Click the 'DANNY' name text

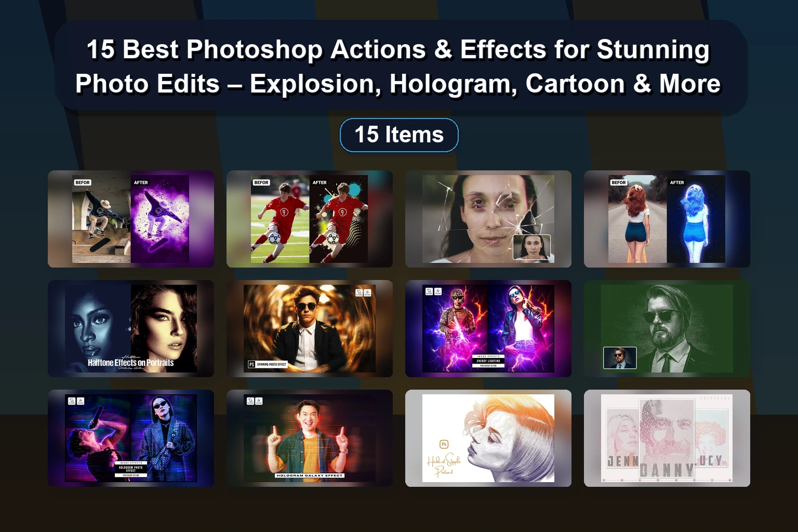pyautogui.click(x=667, y=470)
